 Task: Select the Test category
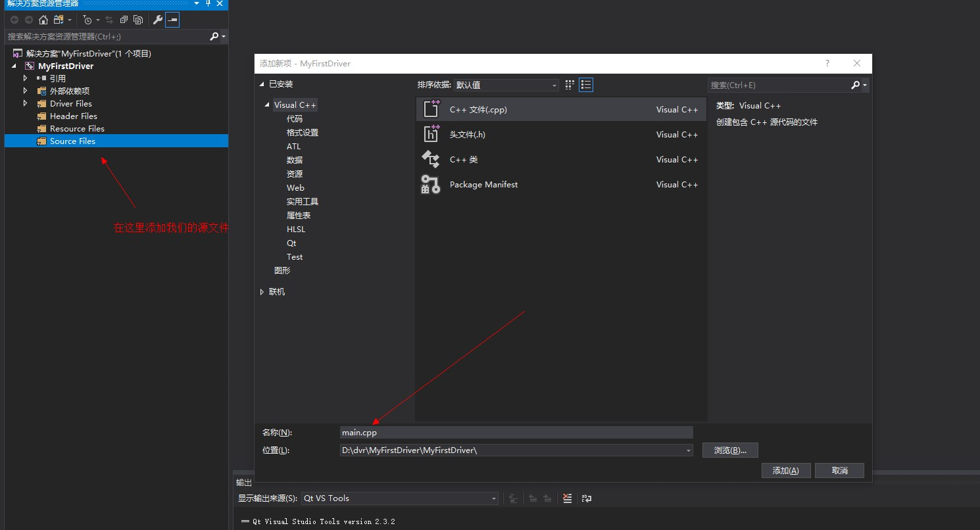point(295,256)
